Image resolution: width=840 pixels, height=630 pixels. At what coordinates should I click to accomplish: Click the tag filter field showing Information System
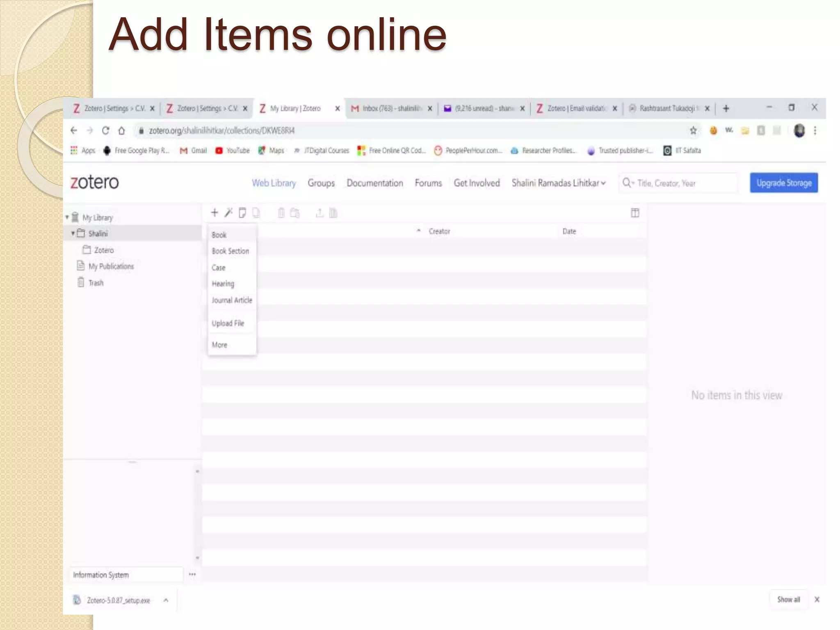(126, 575)
